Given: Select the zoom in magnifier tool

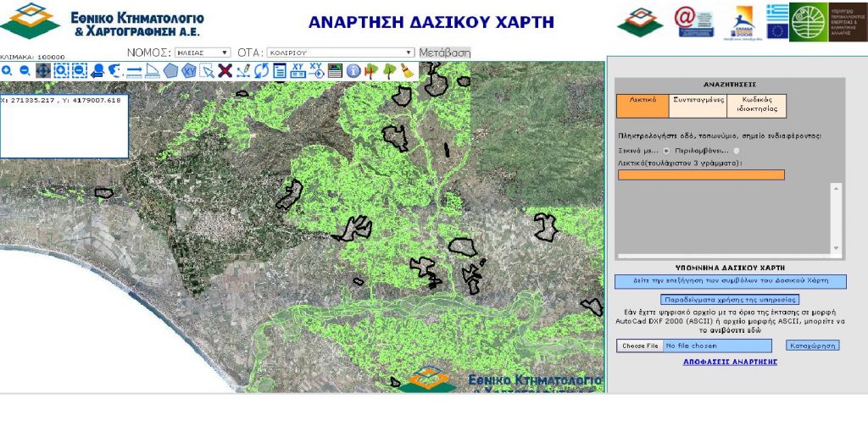Looking at the screenshot, I should 7,71.
